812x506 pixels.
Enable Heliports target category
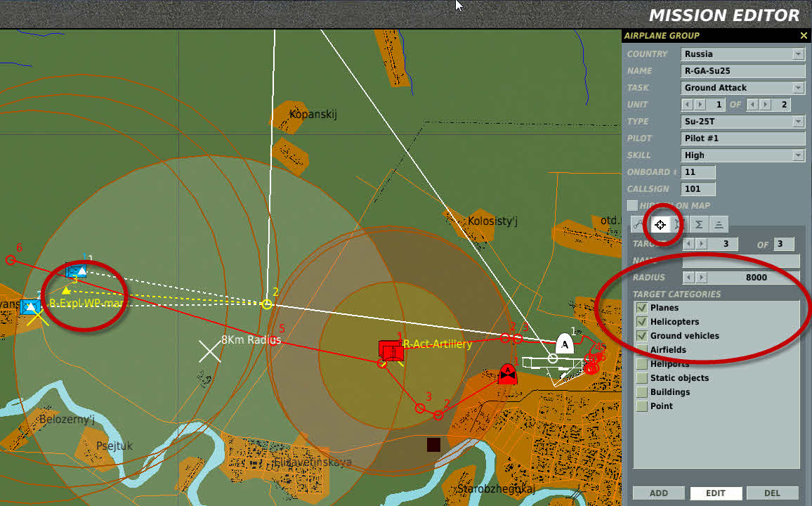pyautogui.click(x=642, y=364)
